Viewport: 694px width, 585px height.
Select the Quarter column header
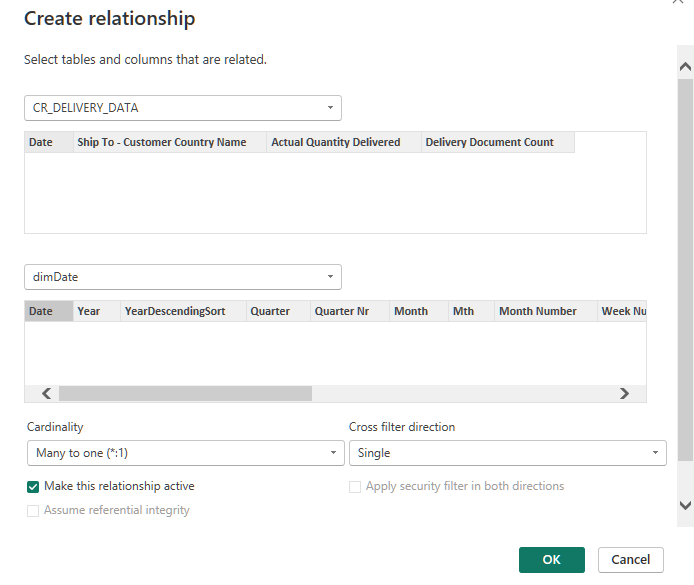point(278,311)
